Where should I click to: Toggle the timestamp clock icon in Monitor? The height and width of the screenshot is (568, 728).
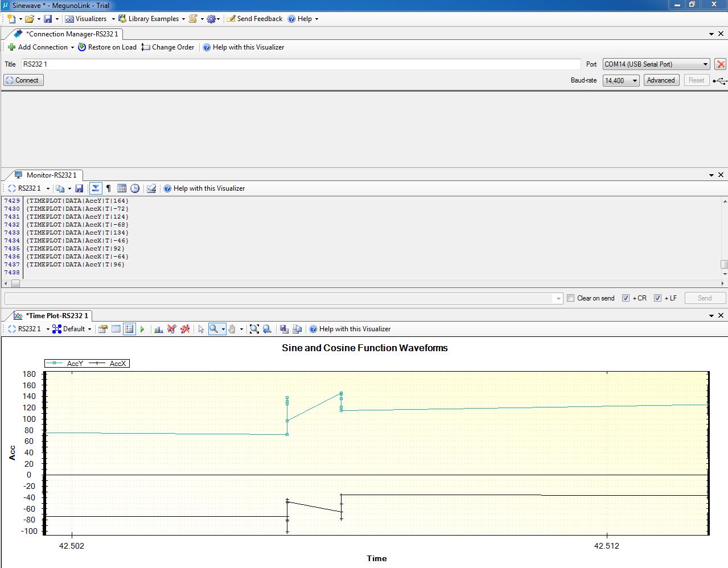135,188
